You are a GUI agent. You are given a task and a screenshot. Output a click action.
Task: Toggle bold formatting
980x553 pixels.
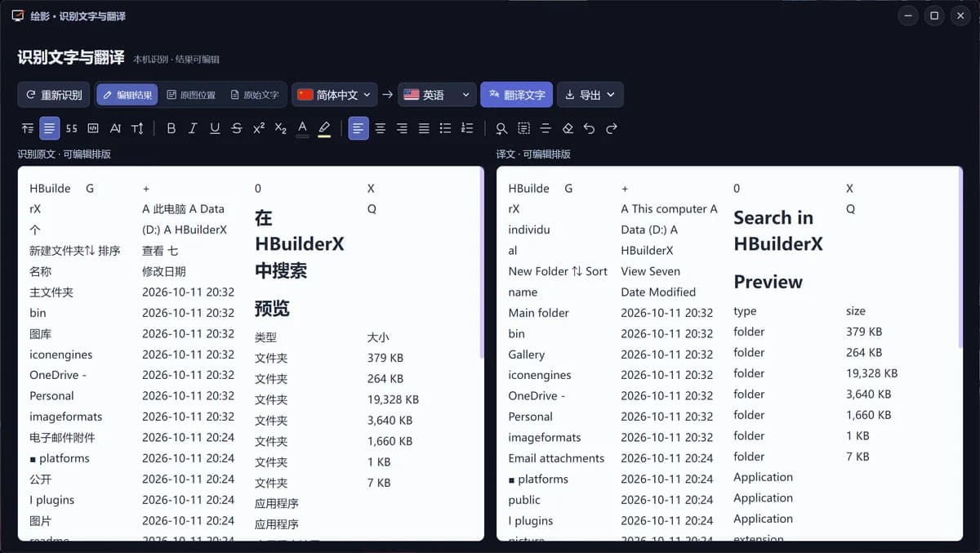pos(171,128)
